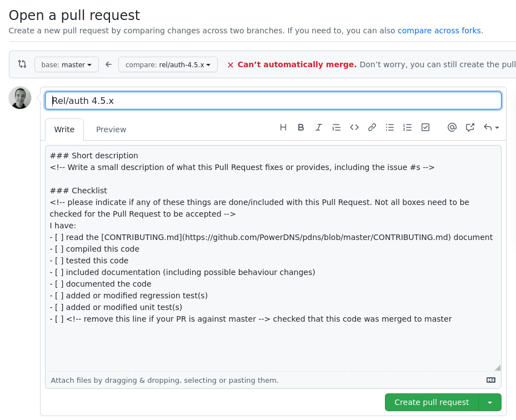Add a numbered list

click(408, 127)
